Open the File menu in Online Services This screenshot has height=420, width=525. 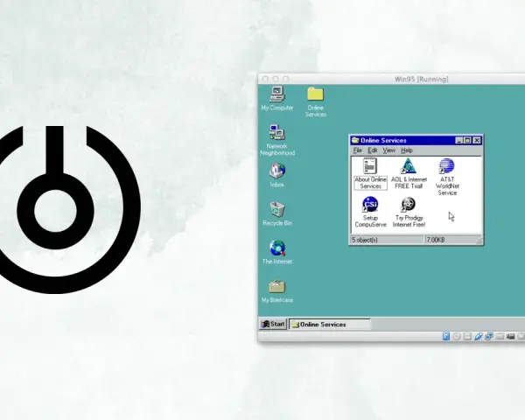[357, 150]
